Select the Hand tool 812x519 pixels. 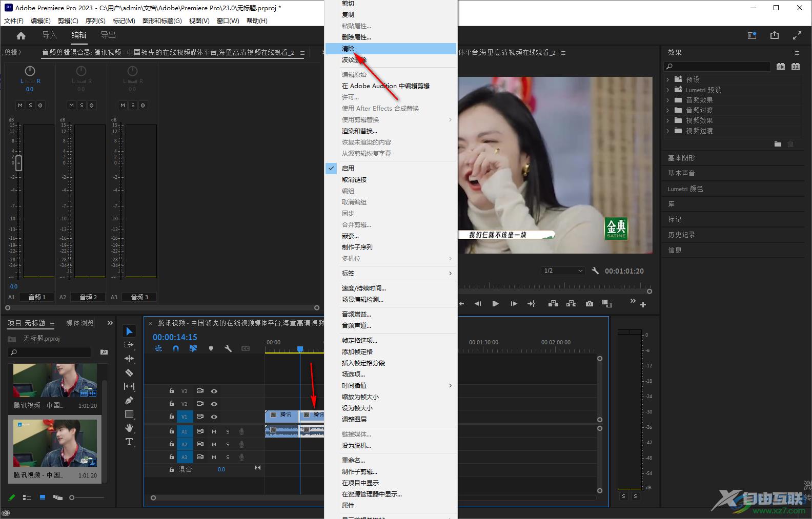point(129,428)
